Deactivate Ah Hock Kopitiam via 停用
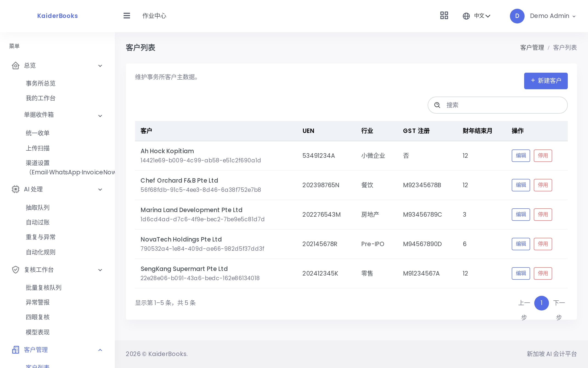 click(543, 156)
